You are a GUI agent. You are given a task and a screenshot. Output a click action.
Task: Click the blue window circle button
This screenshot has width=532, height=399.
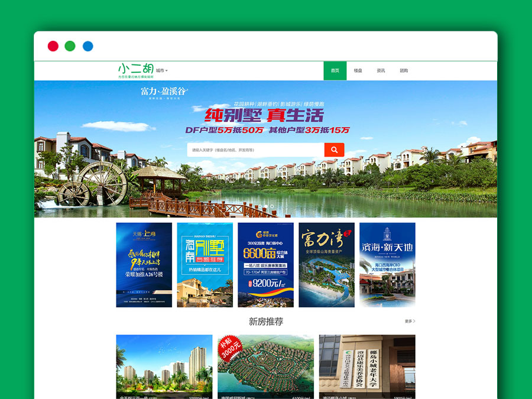tap(88, 46)
